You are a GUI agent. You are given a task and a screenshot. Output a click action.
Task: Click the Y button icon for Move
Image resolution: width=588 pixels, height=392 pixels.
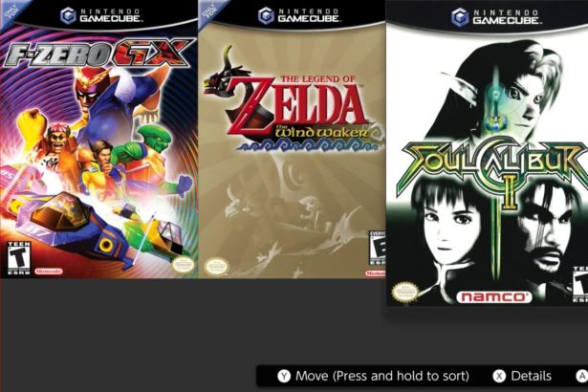(284, 376)
